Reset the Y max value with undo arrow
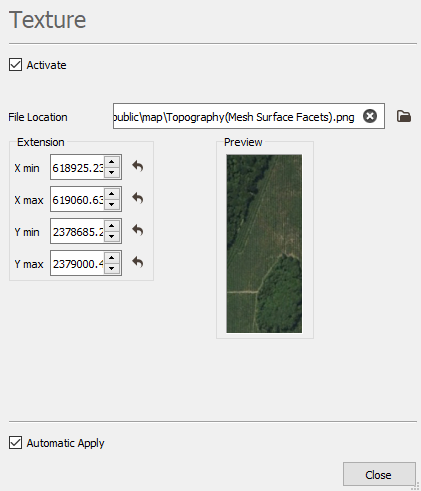This screenshot has width=421, height=491. pos(138,262)
